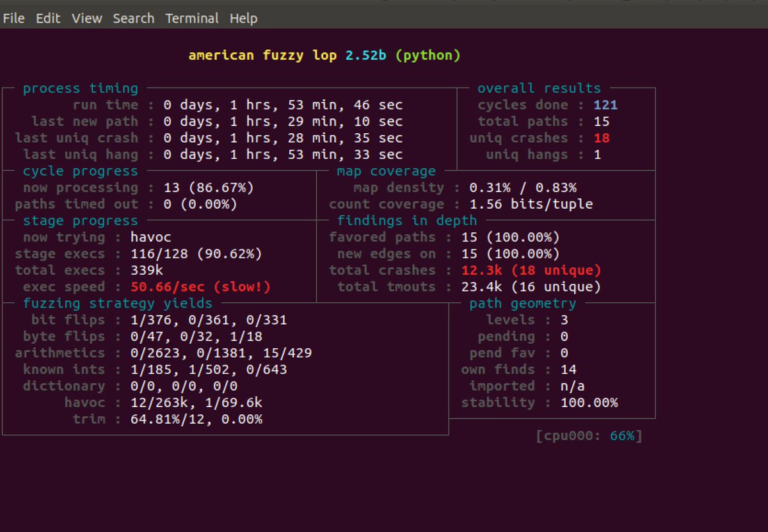
Task: Click byte flips value 0/47, 0/32, 1/18
Action: coord(196,337)
